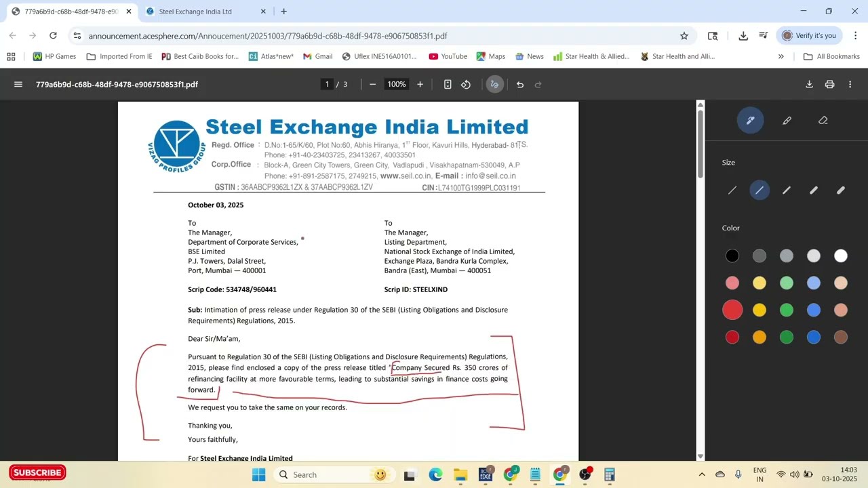The width and height of the screenshot is (868, 488).
Task: Pick the white color swatch
Action: 841,256
